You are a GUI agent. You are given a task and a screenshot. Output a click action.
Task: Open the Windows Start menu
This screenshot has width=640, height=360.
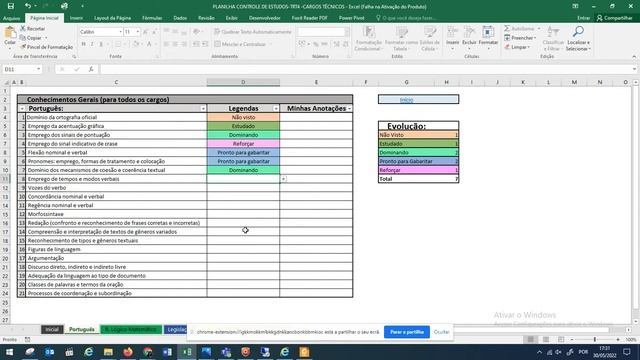point(9,352)
